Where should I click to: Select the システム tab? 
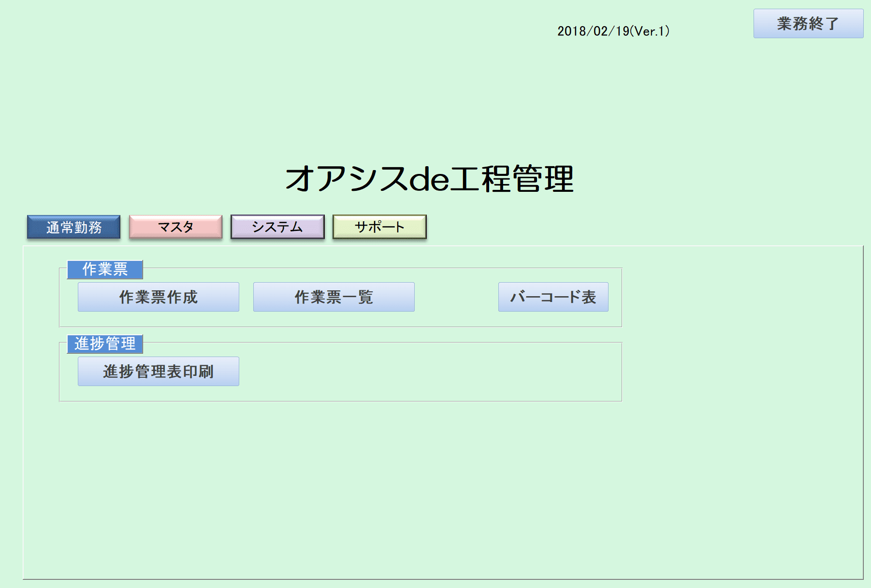tap(277, 227)
